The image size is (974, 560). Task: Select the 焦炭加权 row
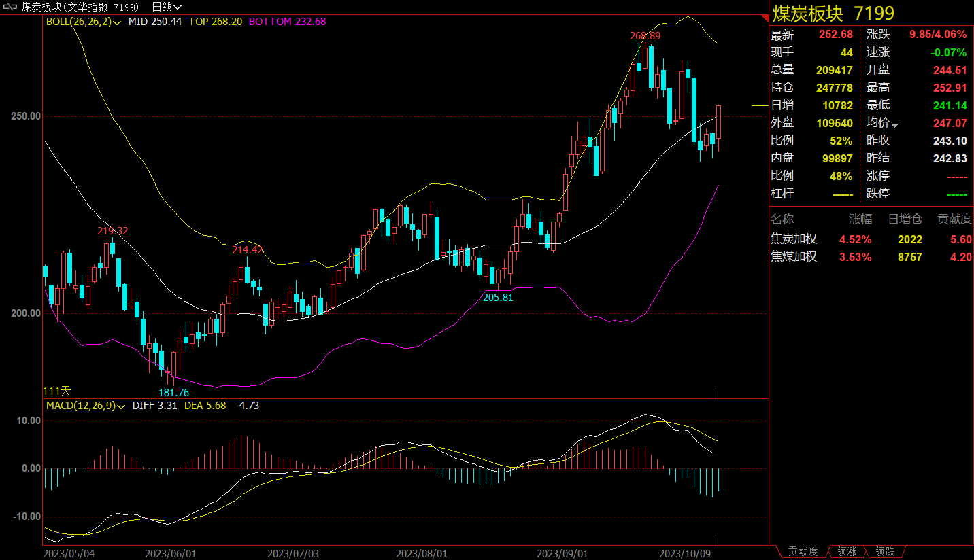click(x=793, y=239)
